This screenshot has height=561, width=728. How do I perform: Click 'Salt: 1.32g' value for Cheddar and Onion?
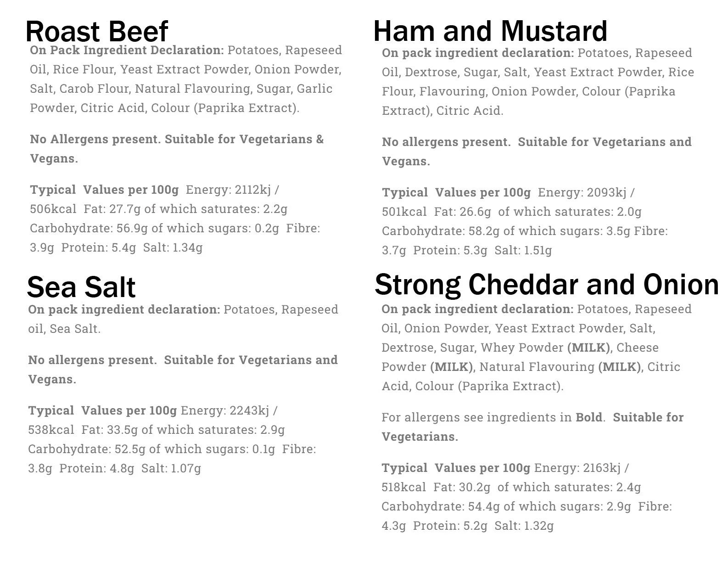[524, 526]
